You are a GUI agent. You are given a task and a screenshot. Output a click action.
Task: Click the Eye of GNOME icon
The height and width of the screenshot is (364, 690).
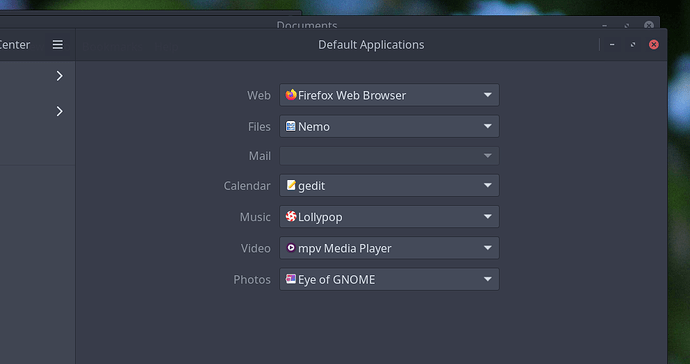click(290, 279)
